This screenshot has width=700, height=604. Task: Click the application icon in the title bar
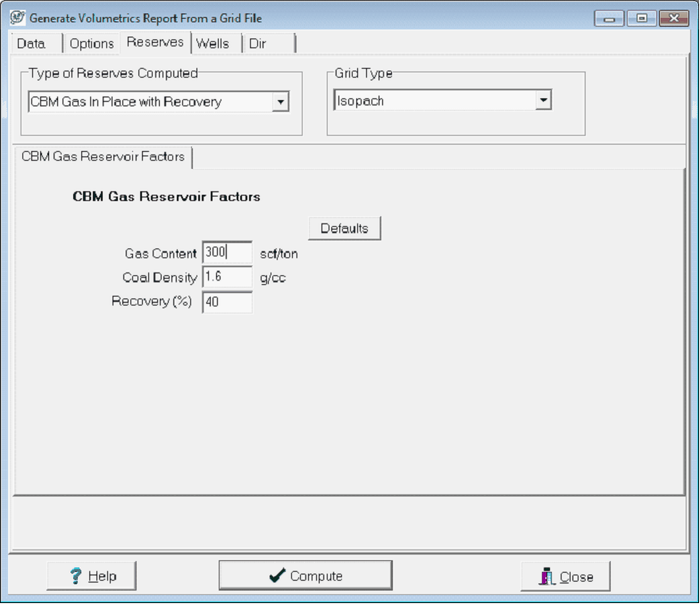pos(17,18)
